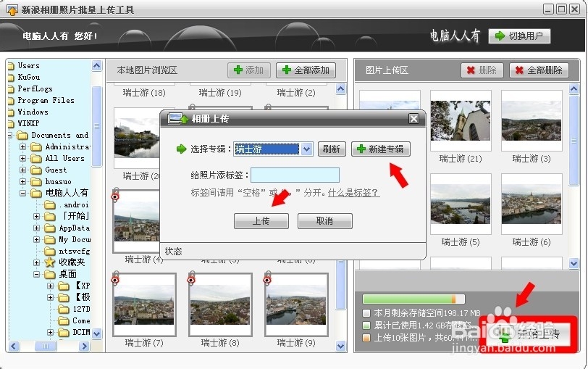Select the Come folder icon
Viewport: 588px width, 369px height.
coord(64,321)
